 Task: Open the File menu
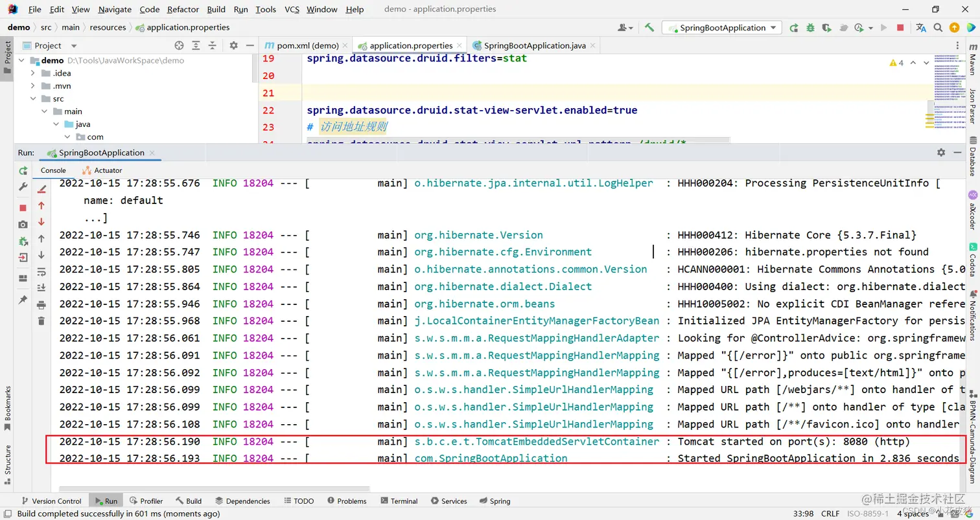35,9
